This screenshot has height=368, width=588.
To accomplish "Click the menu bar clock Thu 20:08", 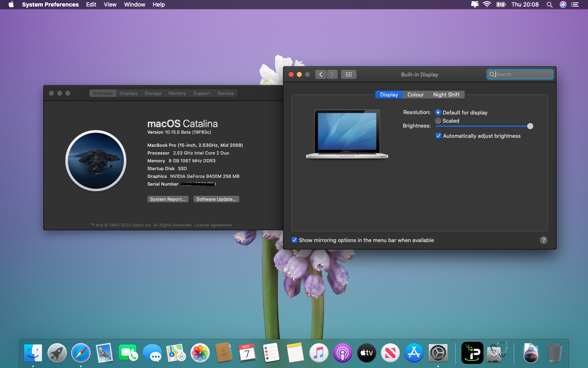I will (x=525, y=4).
